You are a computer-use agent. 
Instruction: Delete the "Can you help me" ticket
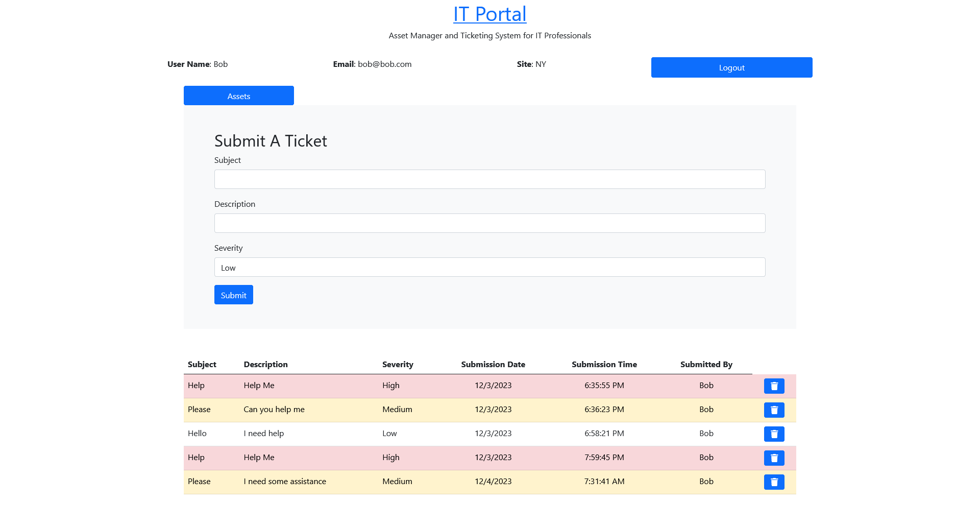(x=774, y=410)
